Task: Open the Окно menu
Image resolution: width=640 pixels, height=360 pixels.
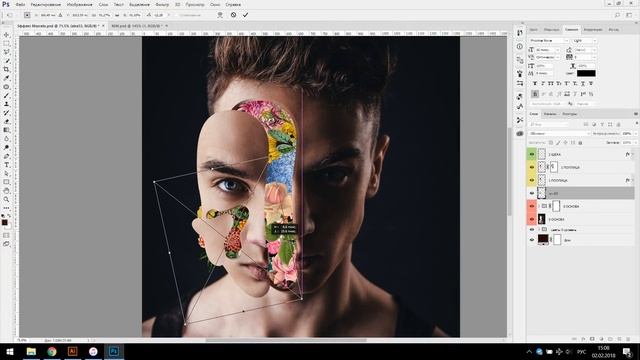Action: 215,4
